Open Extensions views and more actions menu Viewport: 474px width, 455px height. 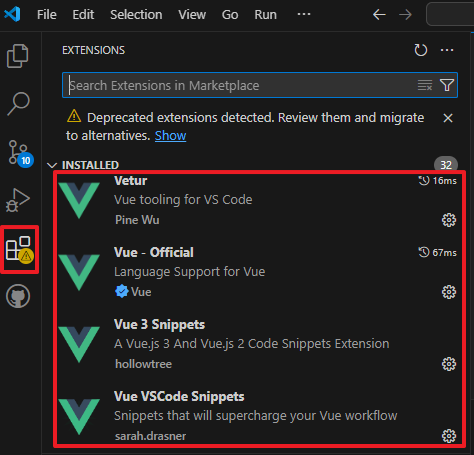[447, 50]
